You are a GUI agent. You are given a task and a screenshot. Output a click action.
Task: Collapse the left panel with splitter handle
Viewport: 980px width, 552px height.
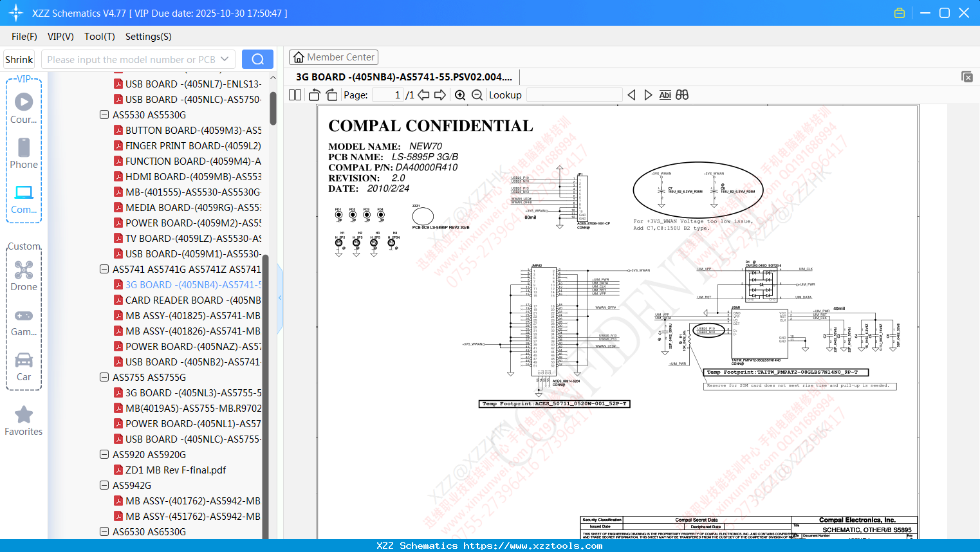[280, 297]
